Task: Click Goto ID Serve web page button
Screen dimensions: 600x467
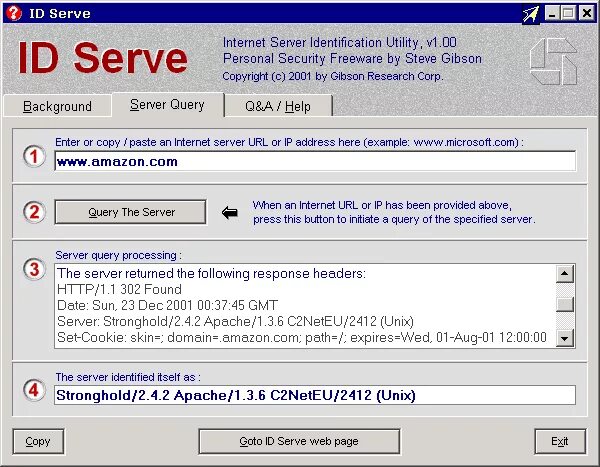Action: point(299,441)
